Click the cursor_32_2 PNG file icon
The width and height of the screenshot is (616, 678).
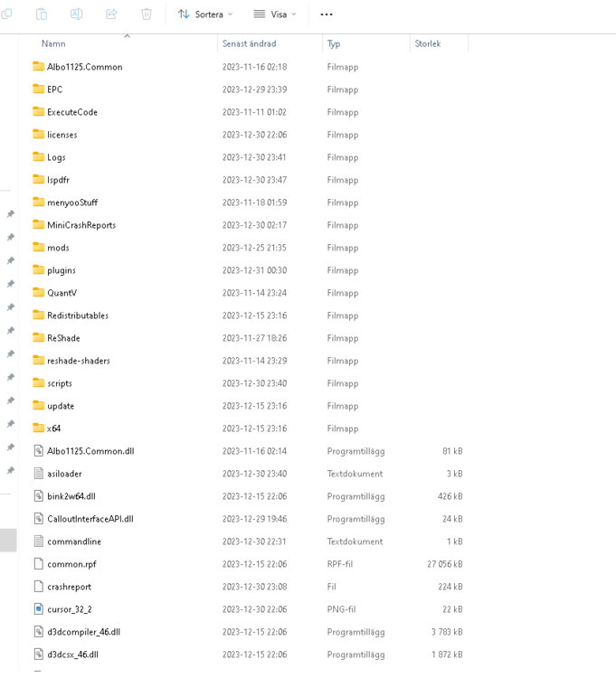click(x=39, y=608)
